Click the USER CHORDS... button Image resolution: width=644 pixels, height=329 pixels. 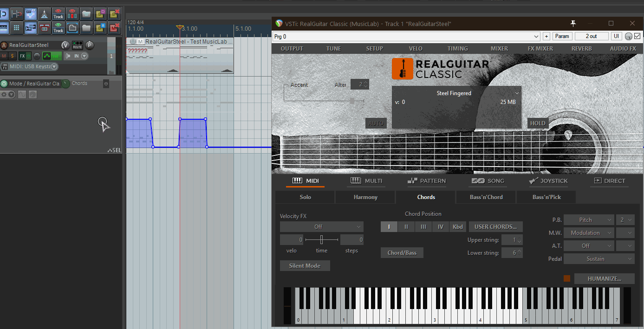pyautogui.click(x=495, y=227)
